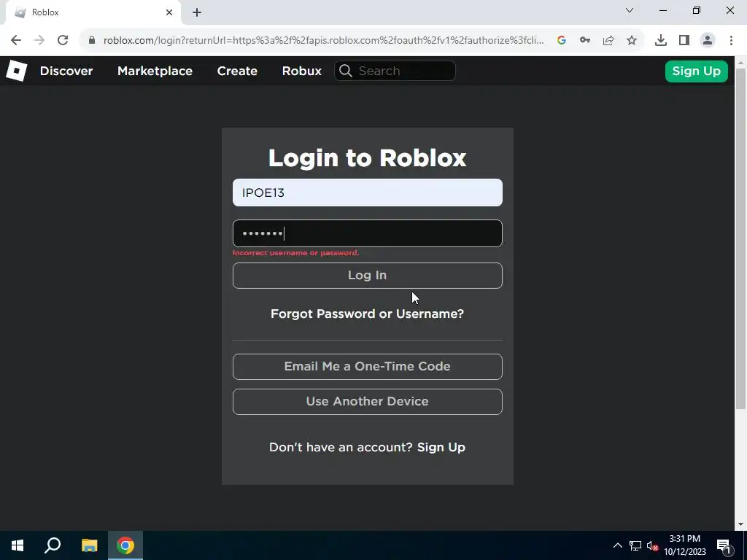Viewport: 747px width, 560px height.
Task: Open the notification center icon
Action: click(x=724, y=545)
